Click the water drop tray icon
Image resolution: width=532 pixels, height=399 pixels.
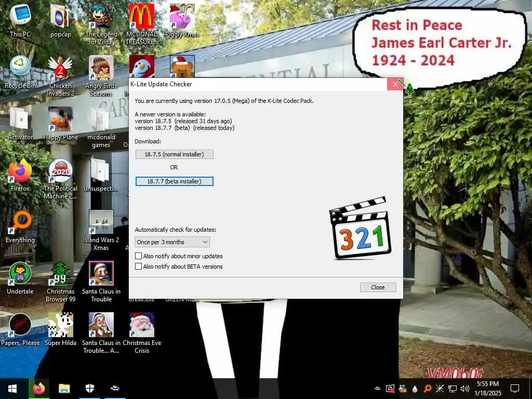(x=415, y=389)
